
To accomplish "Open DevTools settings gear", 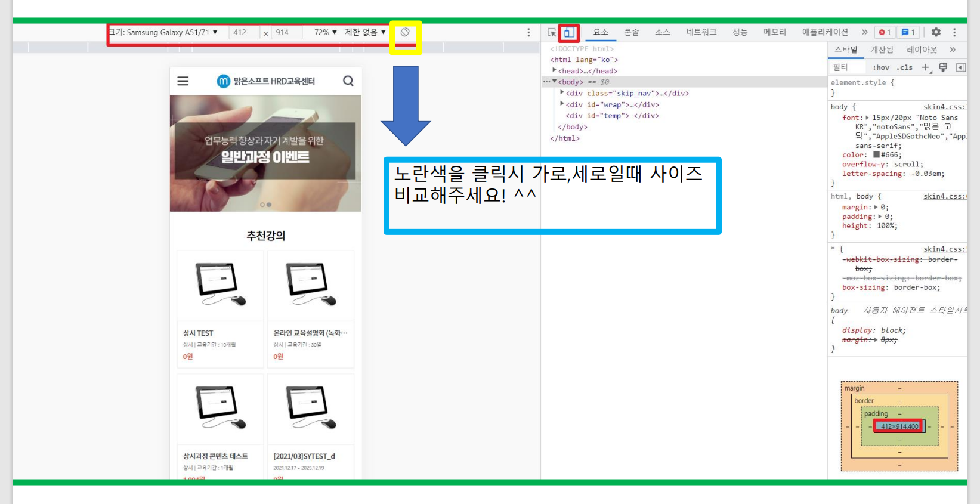I will coord(936,32).
